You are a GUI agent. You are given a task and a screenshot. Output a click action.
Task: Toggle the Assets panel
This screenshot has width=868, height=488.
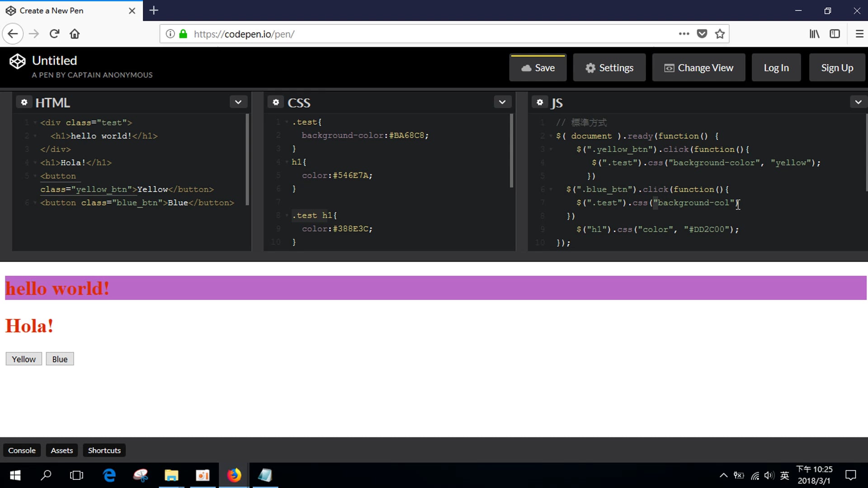pos(61,450)
